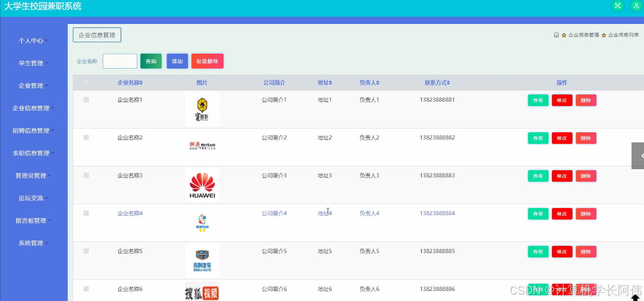The image size is (644, 301).
Task: Click the fullscreen toggle icon in header
Action: click(618, 6)
